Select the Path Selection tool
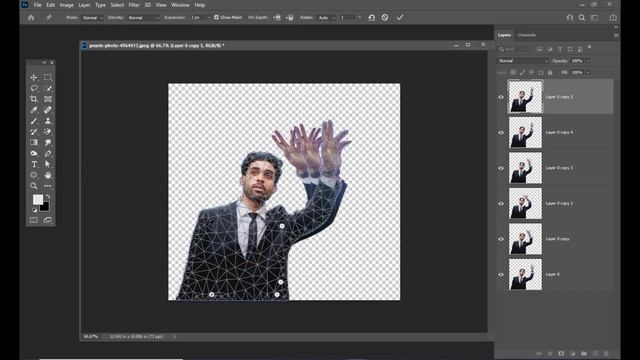Viewport: 640px width, 360px height. coord(48,164)
